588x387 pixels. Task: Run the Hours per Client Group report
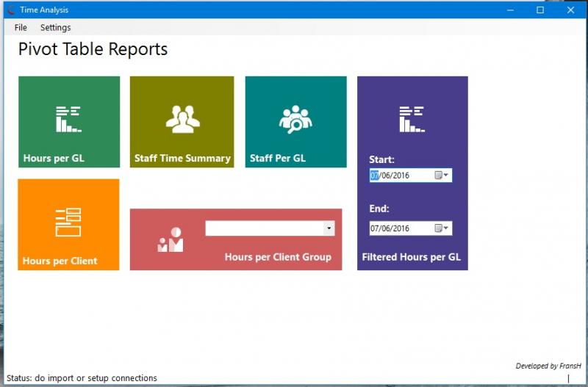tap(278, 257)
